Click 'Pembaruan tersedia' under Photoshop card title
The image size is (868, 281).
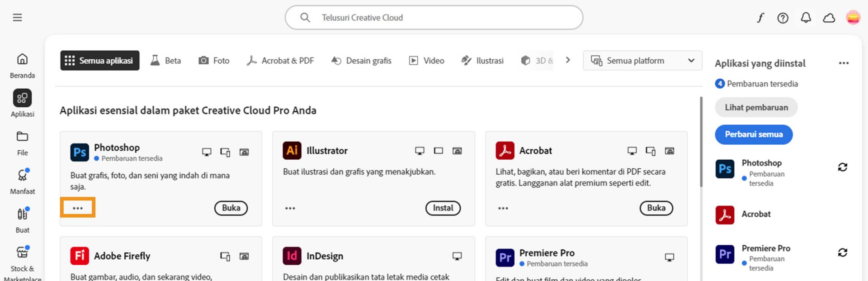[x=132, y=158]
